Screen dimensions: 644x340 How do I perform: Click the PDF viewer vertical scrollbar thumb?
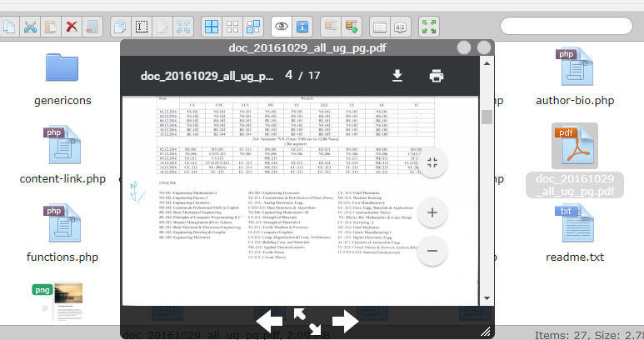[487, 117]
